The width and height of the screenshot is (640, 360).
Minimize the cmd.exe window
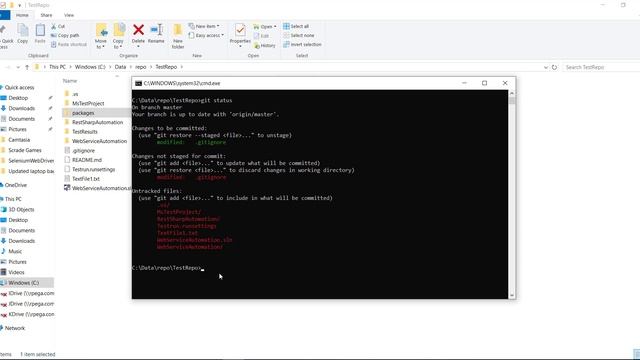tap(464, 83)
